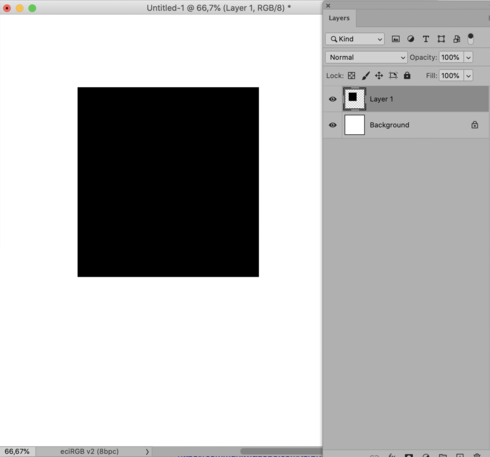The image size is (490, 457).
Task: Select the Background layer row
Action: point(406,125)
